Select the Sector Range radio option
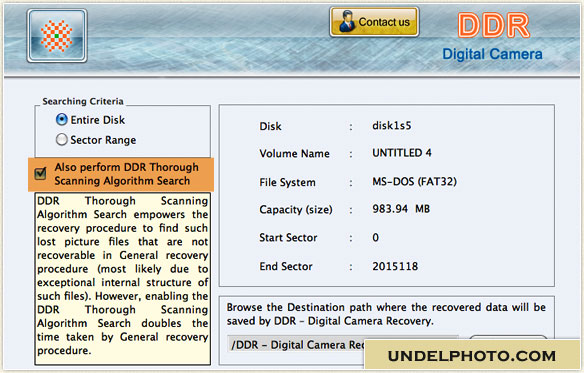The image size is (584, 373). tap(61, 140)
